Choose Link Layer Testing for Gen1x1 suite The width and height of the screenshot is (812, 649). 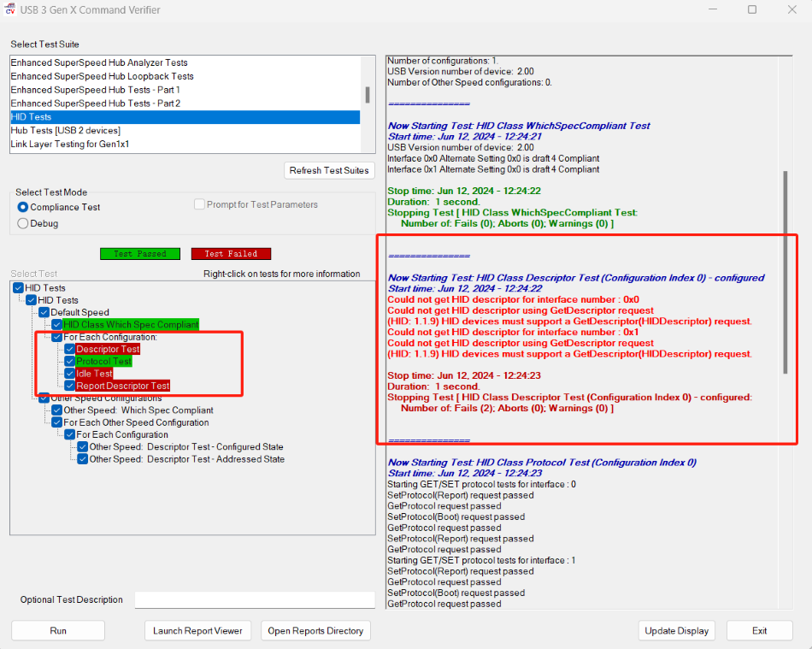69,145
